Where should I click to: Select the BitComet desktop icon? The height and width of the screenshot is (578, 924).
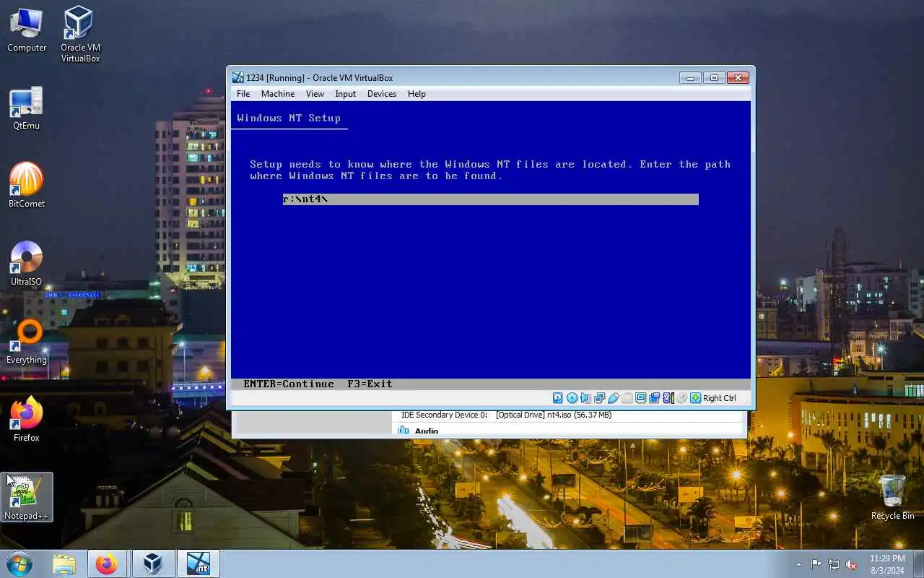[x=27, y=186]
